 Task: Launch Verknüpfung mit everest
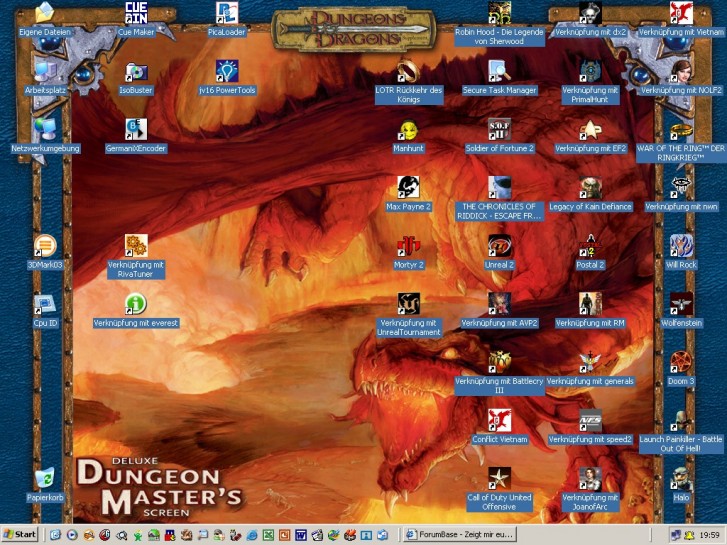(136, 304)
